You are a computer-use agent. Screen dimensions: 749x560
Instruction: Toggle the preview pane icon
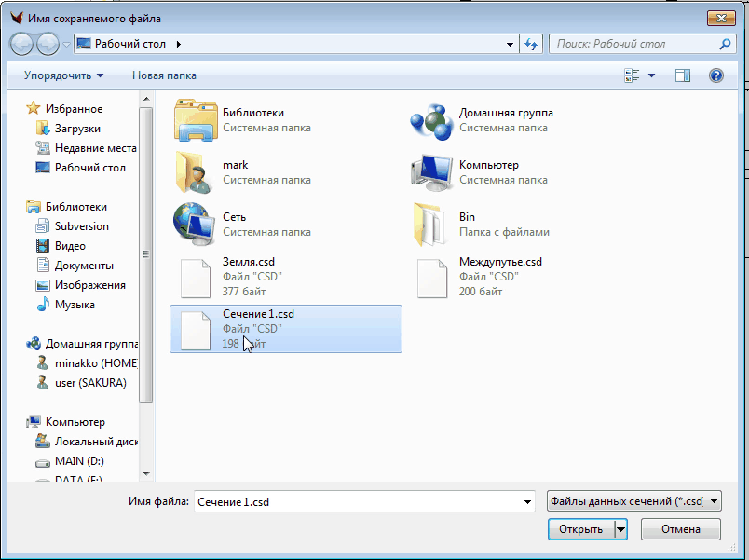point(682,75)
